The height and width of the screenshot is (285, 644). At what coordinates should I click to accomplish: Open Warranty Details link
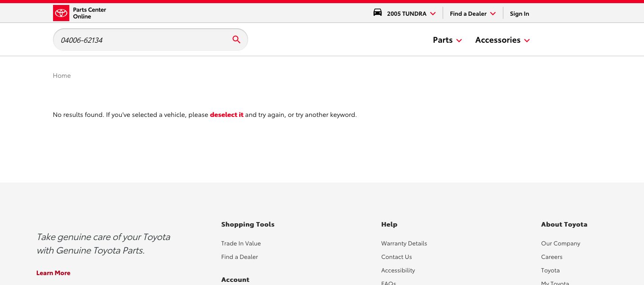(404, 243)
